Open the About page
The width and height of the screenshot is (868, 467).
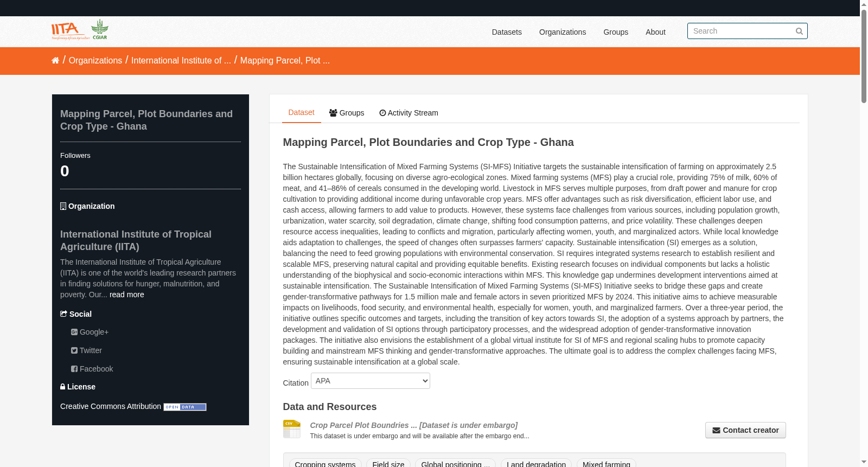pyautogui.click(x=655, y=32)
